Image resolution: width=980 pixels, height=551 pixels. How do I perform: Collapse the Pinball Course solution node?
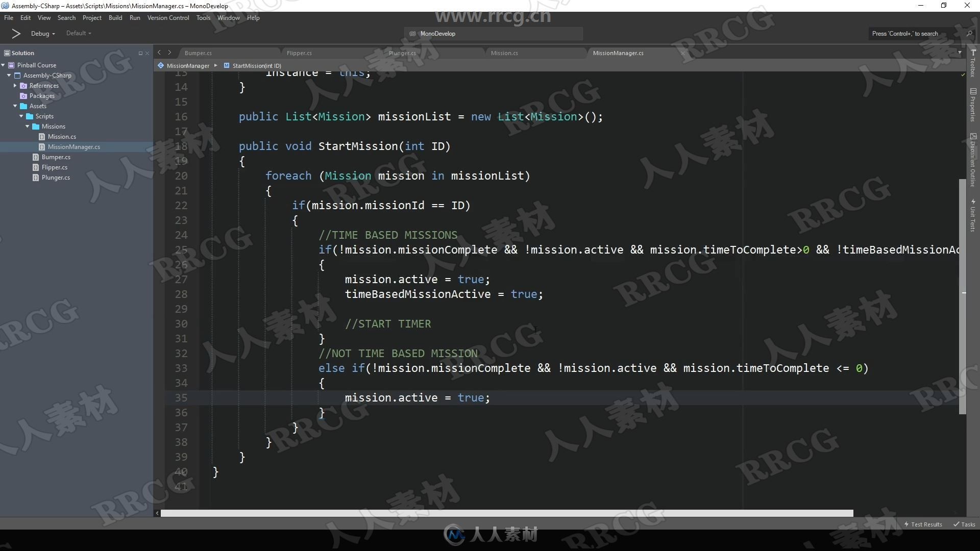pos(4,65)
